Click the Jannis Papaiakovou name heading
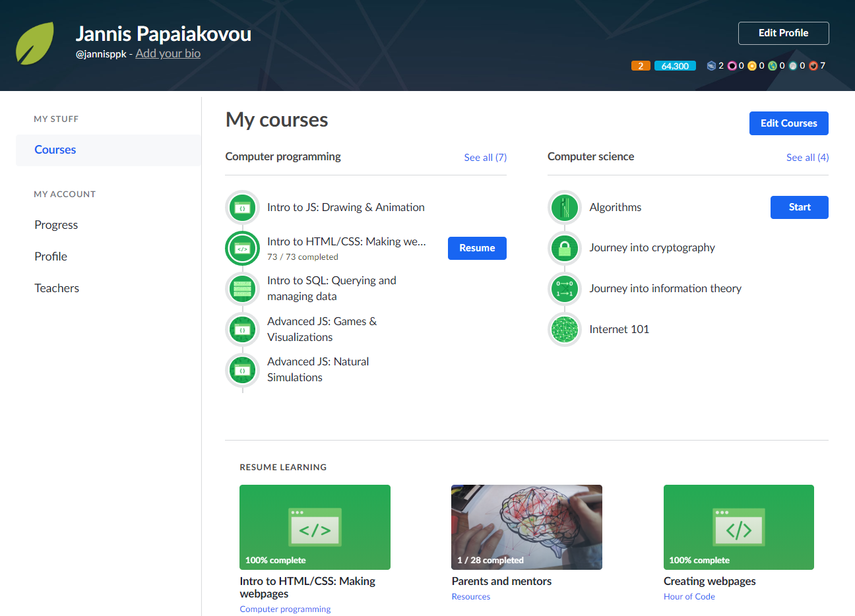 click(164, 34)
